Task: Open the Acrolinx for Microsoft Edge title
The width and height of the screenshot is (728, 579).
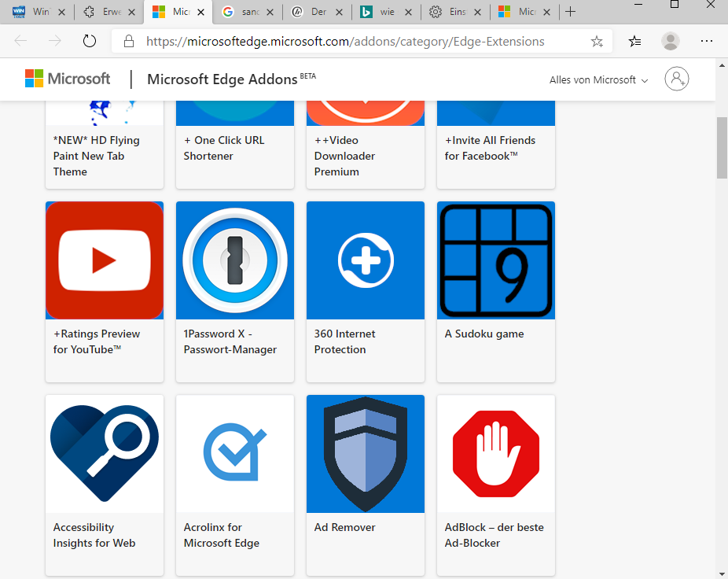Action: coord(222,535)
